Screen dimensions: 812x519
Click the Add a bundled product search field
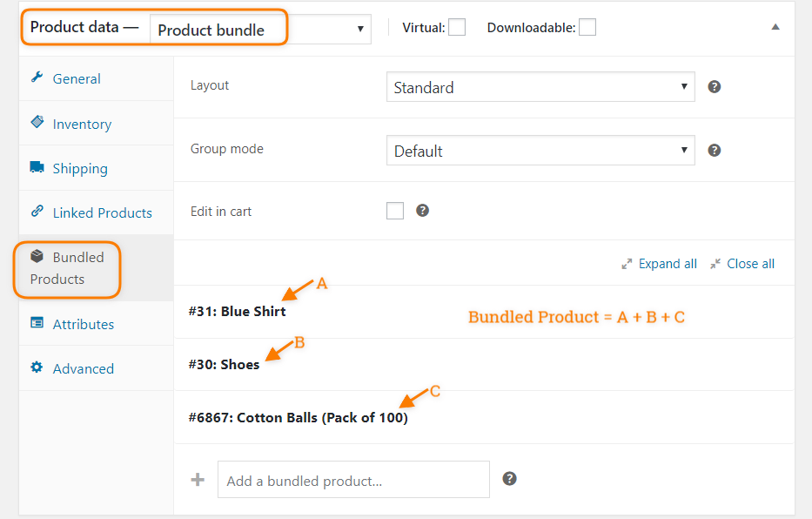[353, 480]
